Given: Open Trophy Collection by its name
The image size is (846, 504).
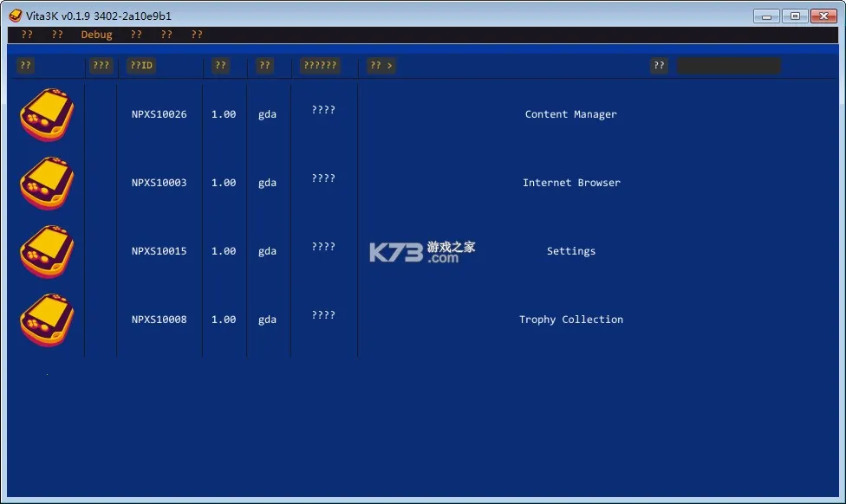Looking at the screenshot, I should click(570, 320).
